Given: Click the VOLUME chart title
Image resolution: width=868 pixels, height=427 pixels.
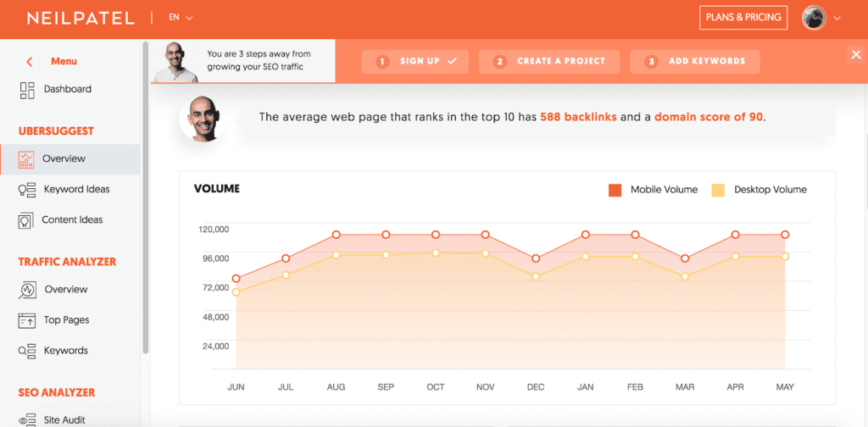Looking at the screenshot, I should tap(216, 189).
